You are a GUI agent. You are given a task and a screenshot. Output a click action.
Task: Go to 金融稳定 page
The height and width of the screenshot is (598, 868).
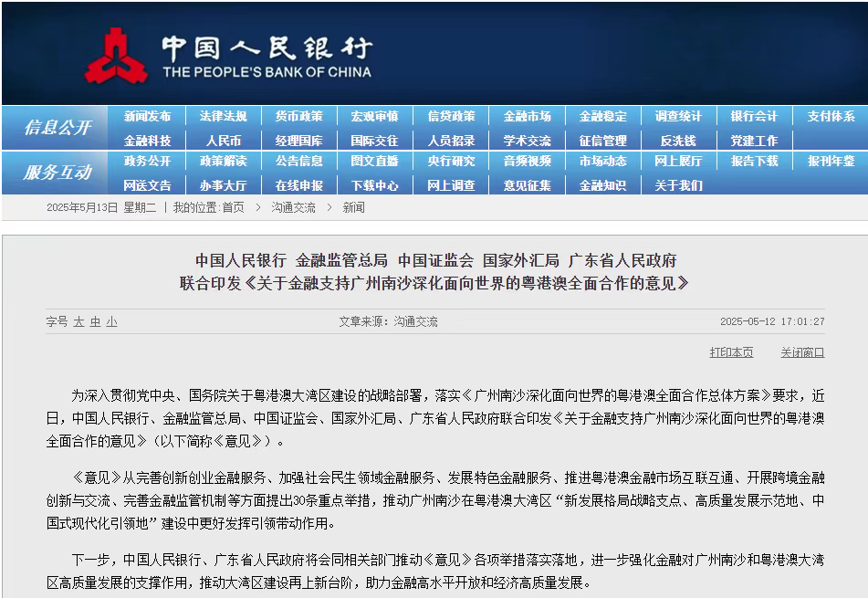point(602,116)
